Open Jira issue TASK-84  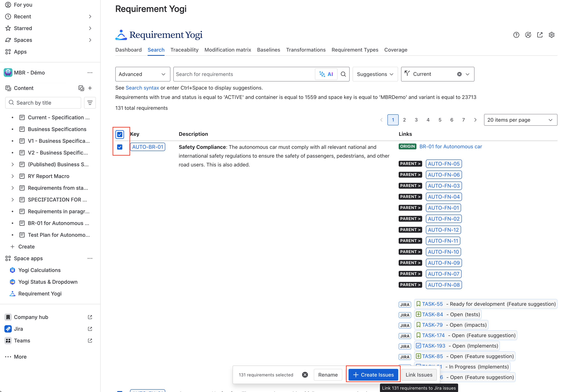tap(433, 315)
